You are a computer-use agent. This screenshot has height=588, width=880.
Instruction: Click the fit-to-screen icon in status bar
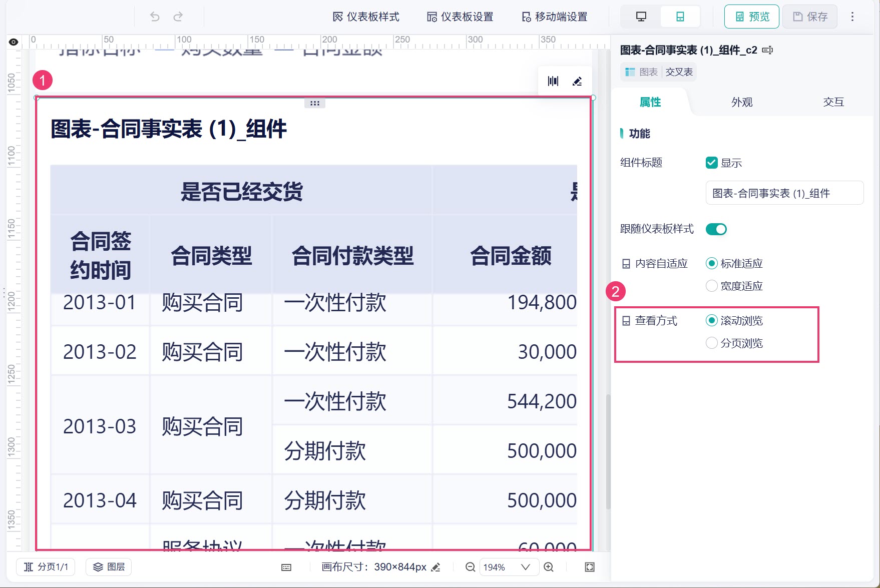[x=590, y=567]
